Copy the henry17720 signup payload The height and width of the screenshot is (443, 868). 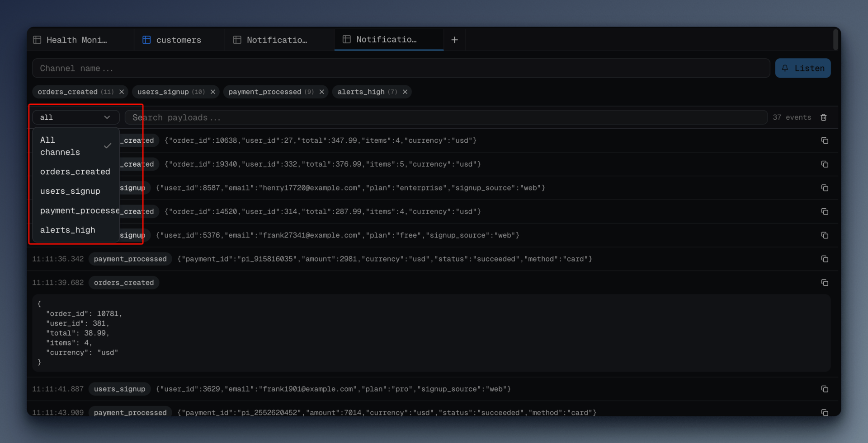(x=825, y=188)
